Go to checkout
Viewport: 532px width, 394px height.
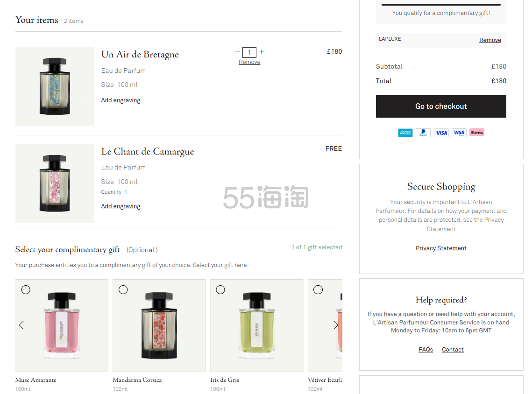pyautogui.click(x=441, y=106)
